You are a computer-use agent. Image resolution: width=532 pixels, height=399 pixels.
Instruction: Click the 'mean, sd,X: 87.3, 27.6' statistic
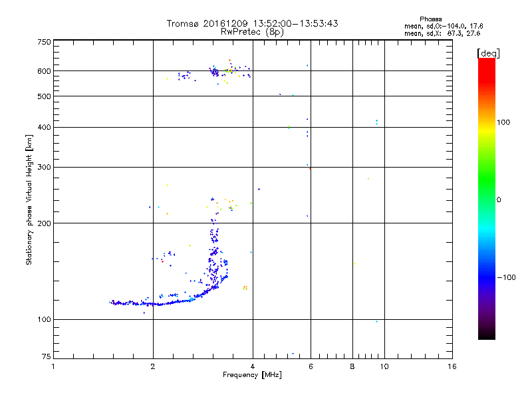442,33
